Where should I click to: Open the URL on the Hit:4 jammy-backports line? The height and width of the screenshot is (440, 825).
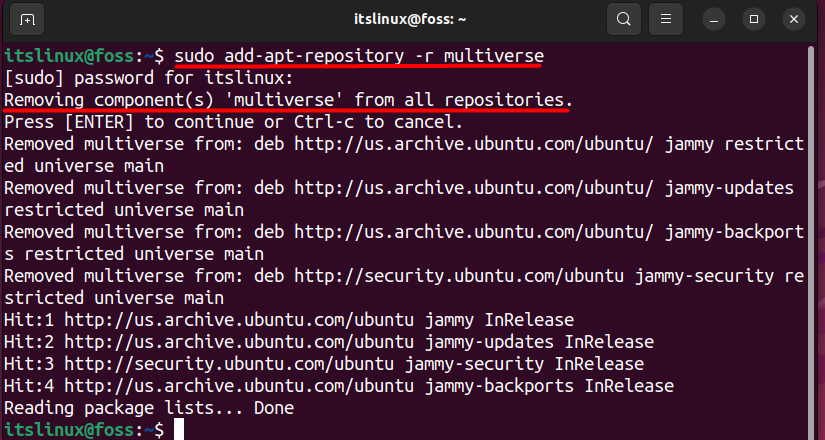point(239,386)
